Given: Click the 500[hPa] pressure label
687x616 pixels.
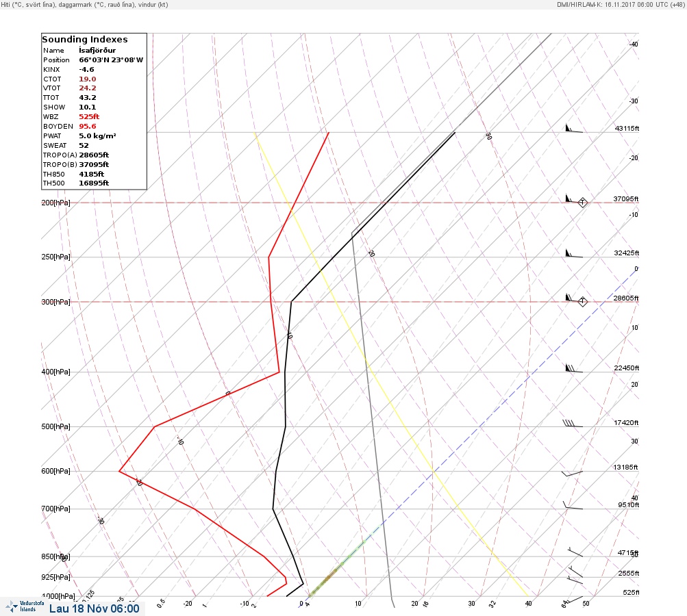Looking at the screenshot, I should pos(55,426).
